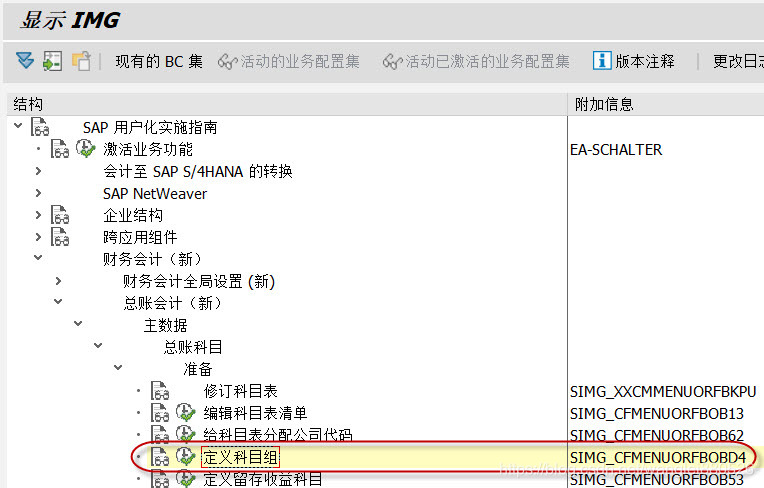Expand 财务会计全局设置 (新) node
Screen dimensions: 764x488
pos(58,281)
